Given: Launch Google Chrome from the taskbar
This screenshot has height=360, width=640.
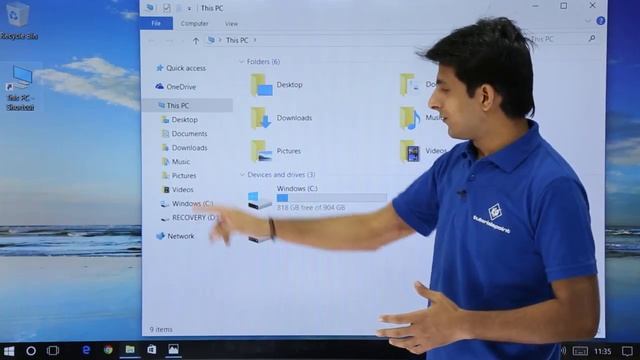Looking at the screenshot, I should click(108, 350).
